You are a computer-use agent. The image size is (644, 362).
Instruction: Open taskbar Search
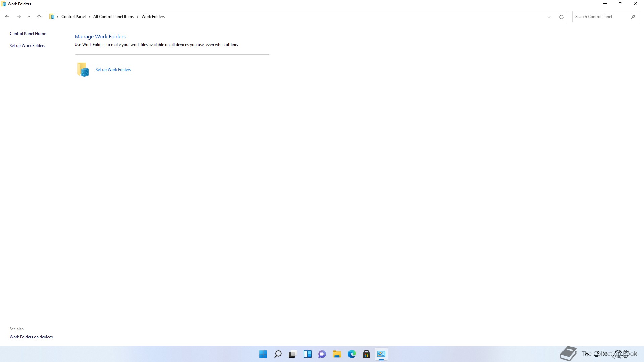click(x=278, y=354)
